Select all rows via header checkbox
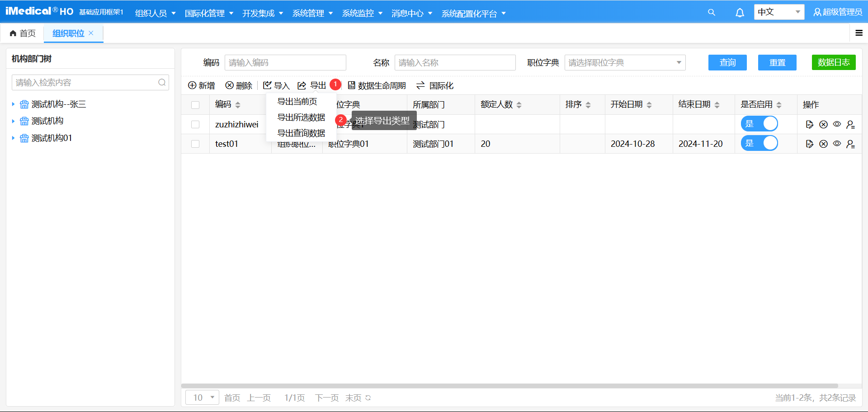This screenshot has width=868, height=412. 195,104
